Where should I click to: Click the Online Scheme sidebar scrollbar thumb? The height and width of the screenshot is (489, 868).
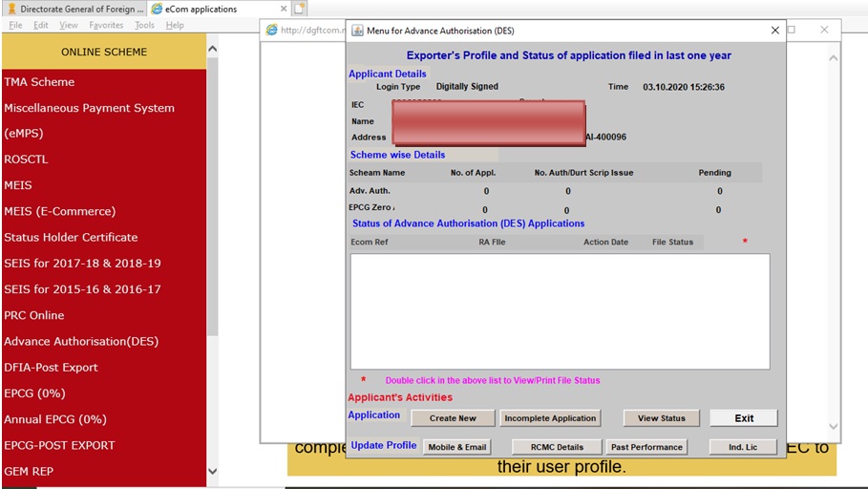[213, 197]
